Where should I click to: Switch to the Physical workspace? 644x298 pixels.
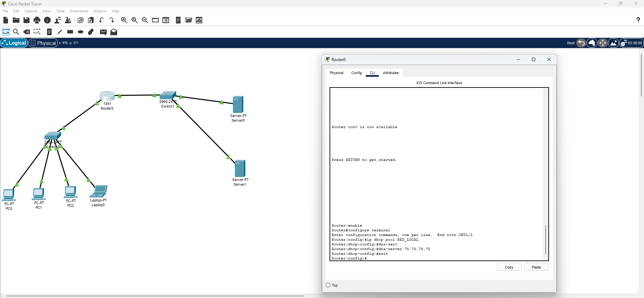pos(43,43)
